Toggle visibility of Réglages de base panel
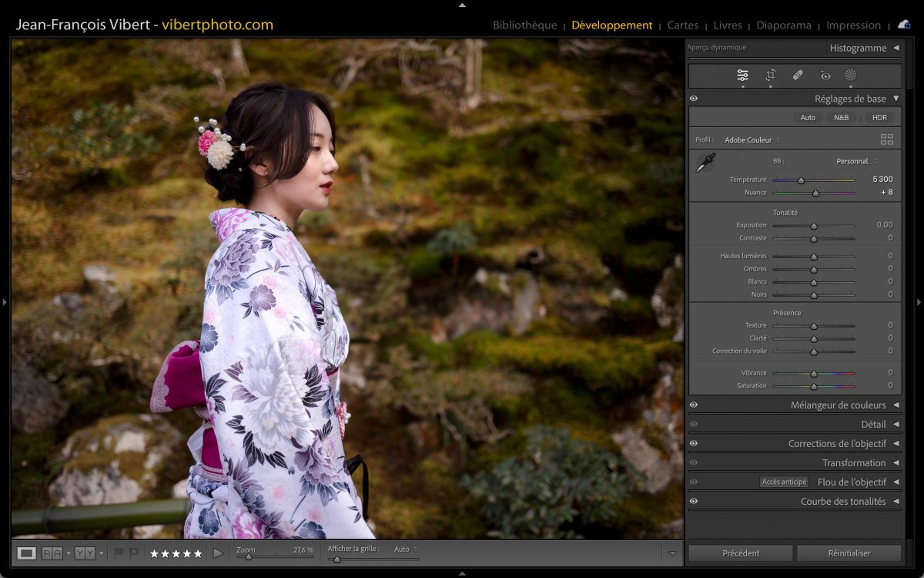924x578 pixels. click(x=694, y=99)
